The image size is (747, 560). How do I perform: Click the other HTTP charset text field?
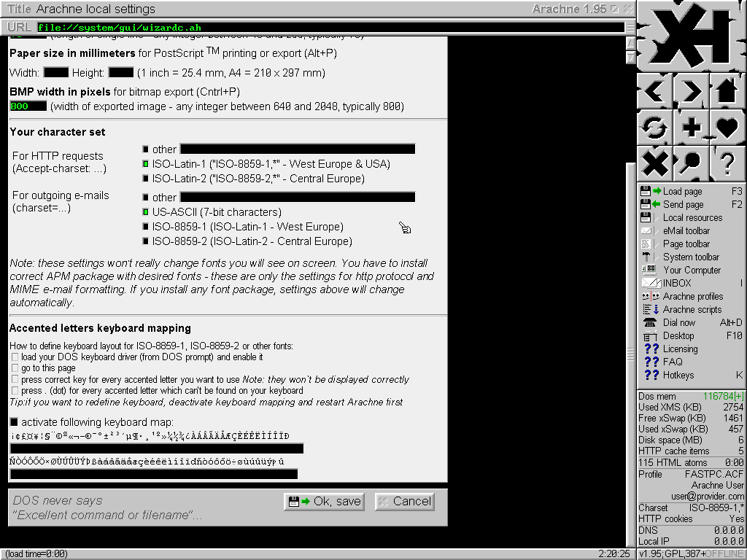(x=298, y=149)
